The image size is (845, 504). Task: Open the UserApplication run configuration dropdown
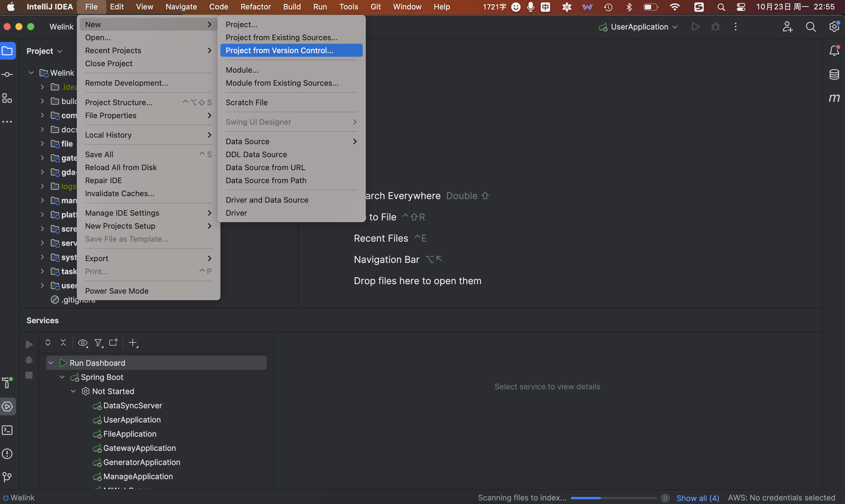coord(639,27)
